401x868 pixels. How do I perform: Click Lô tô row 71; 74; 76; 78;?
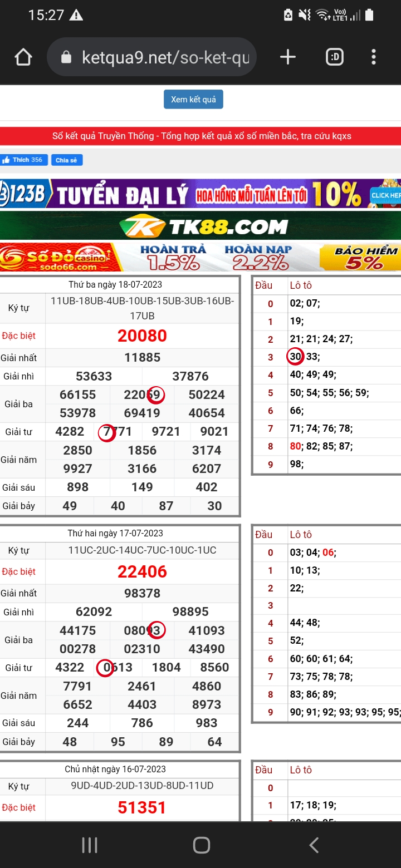321,428
